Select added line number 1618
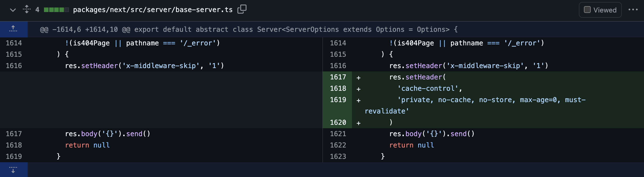 click(338, 88)
